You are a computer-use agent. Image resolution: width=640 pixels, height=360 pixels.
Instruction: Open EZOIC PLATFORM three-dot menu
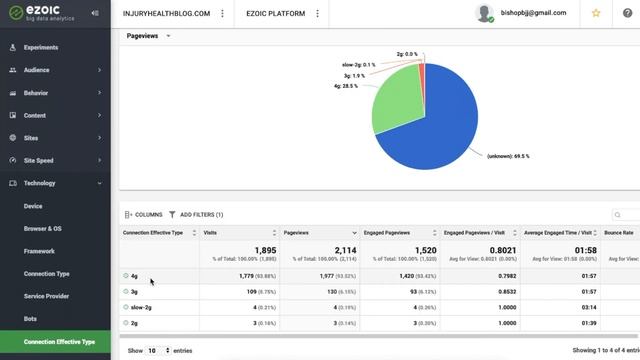(318, 13)
